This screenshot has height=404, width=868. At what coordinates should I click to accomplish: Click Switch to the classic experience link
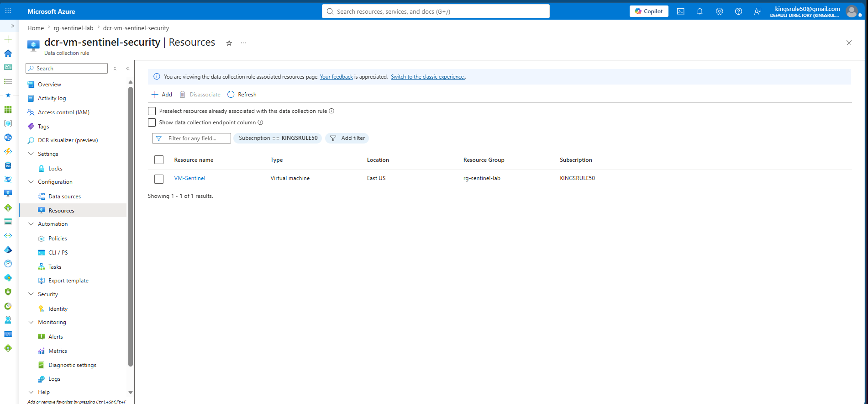[x=427, y=77]
